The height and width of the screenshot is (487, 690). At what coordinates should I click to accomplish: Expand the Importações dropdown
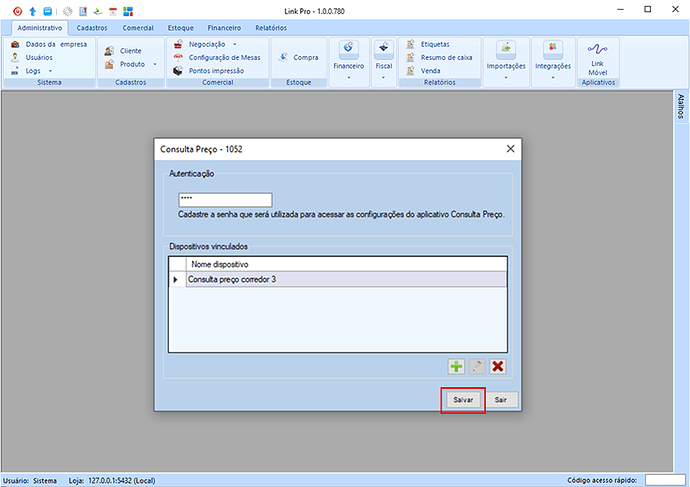(x=506, y=62)
